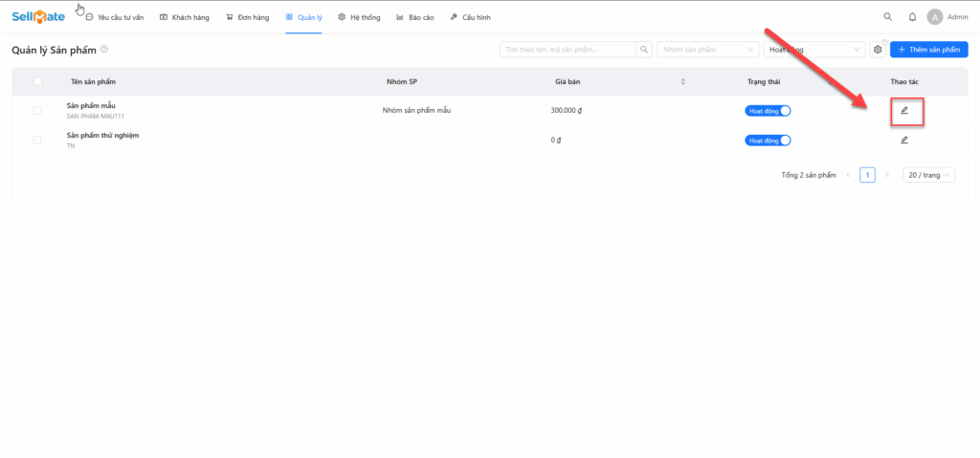Open the Hoạt động status filter dropdown

click(x=813, y=50)
